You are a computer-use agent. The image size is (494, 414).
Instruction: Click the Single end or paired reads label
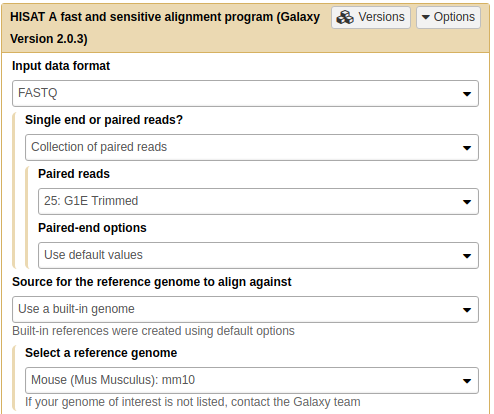(104, 120)
